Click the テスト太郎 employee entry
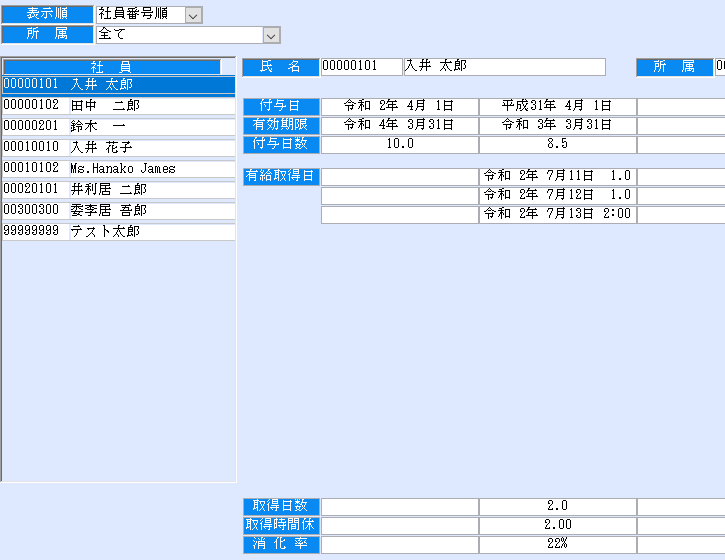 tap(118, 232)
